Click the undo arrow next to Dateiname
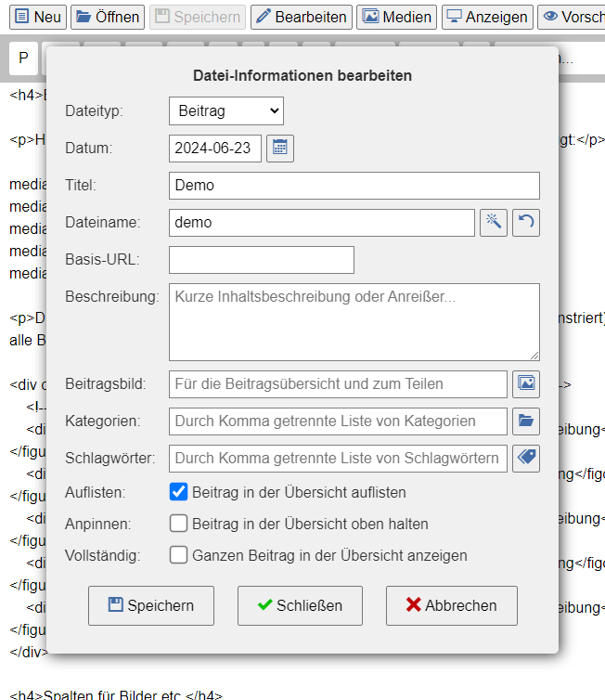The image size is (605, 700). (x=526, y=223)
